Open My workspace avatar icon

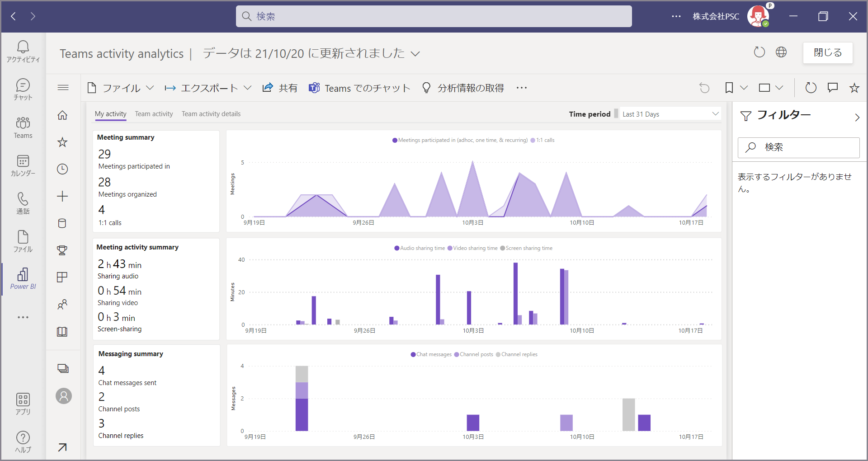(64, 396)
